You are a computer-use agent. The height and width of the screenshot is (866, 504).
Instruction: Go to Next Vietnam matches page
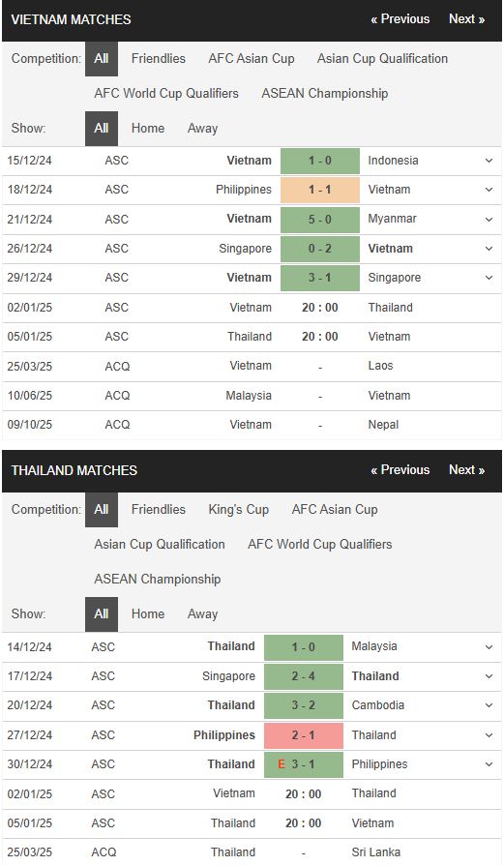pos(466,19)
